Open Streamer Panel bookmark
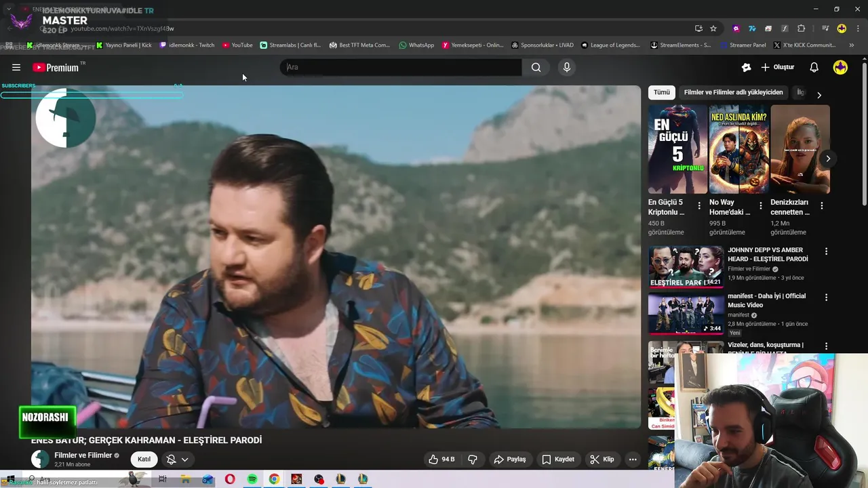 tap(743, 45)
